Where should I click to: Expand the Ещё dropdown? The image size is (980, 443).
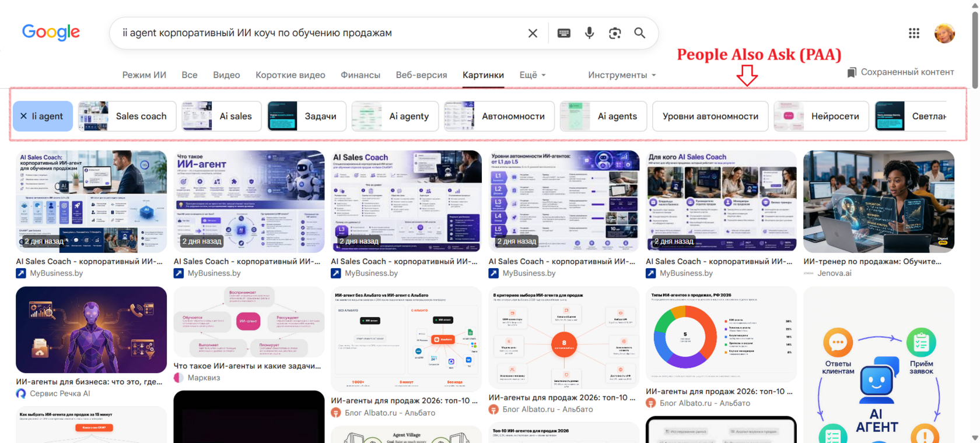coord(533,75)
